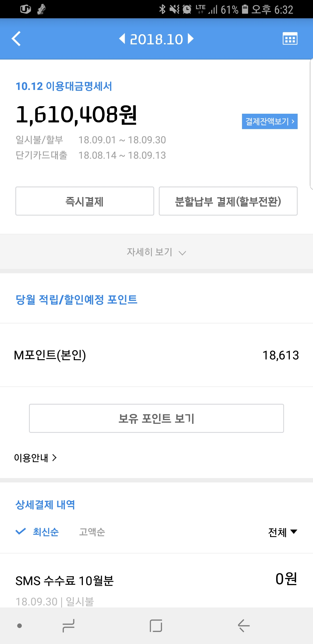
Task: Tap Android recent apps icon
Action: [x=69, y=626]
